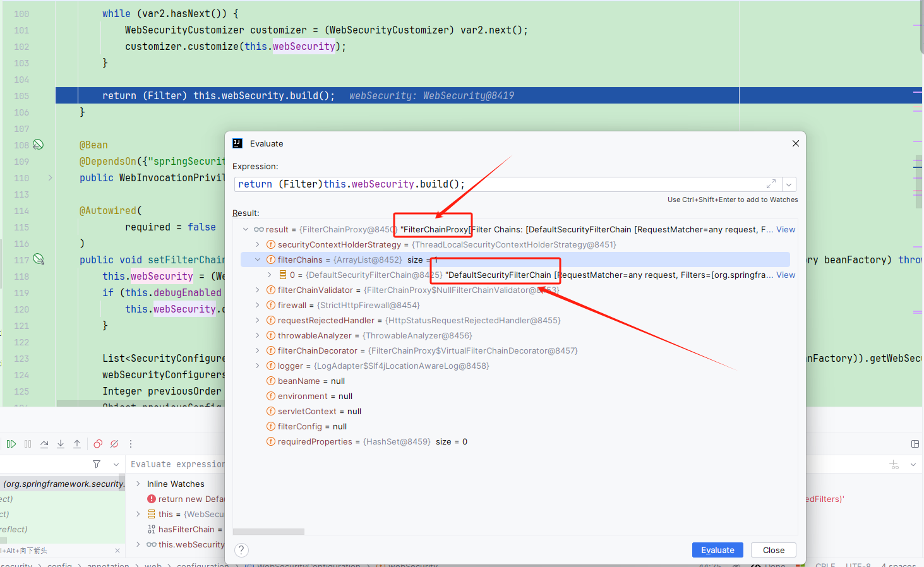Open expression history dropdown in Evaluate dialog
924x567 pixels.
coord(789,184)
